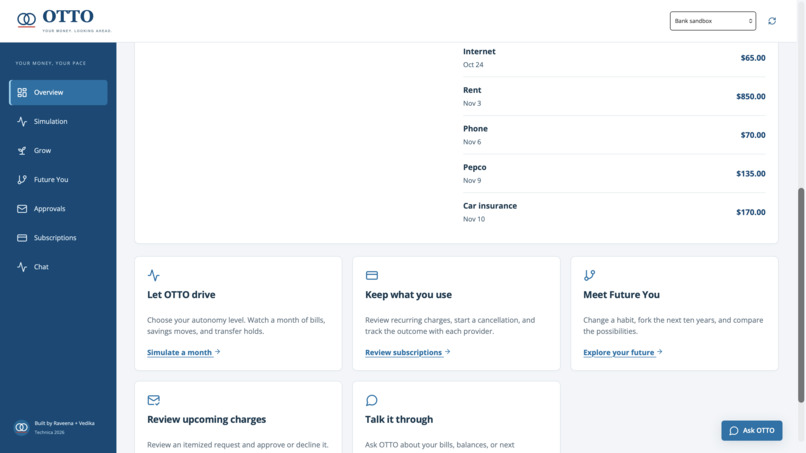Click the Approvals envelope icon in sidebar
The height and width of the screenshot is (453, 806).
22,209
